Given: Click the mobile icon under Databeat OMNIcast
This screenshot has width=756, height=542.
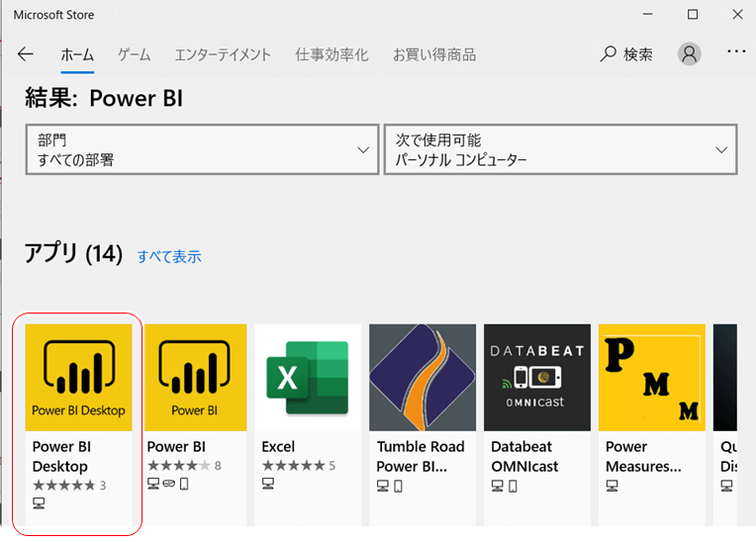Looking at the screenshot, I should point(513,486).
